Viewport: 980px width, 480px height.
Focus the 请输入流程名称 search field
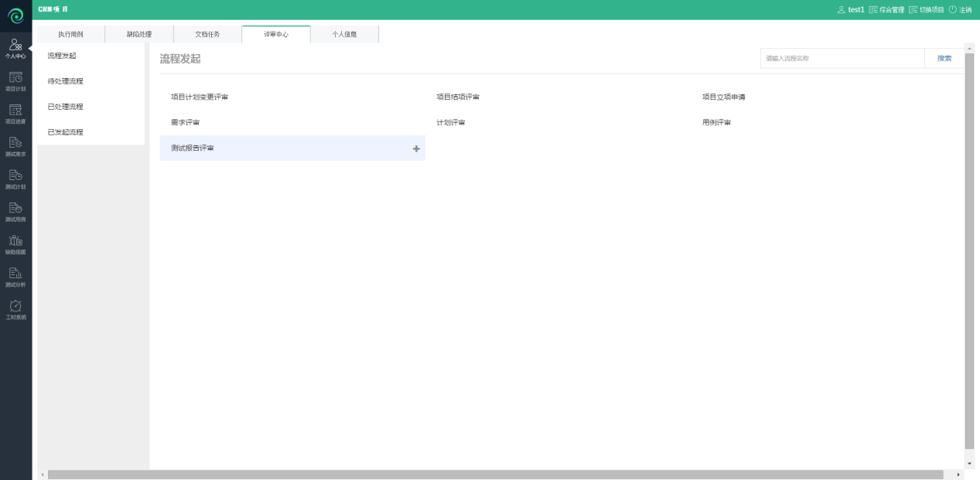(x=842, y=59)
